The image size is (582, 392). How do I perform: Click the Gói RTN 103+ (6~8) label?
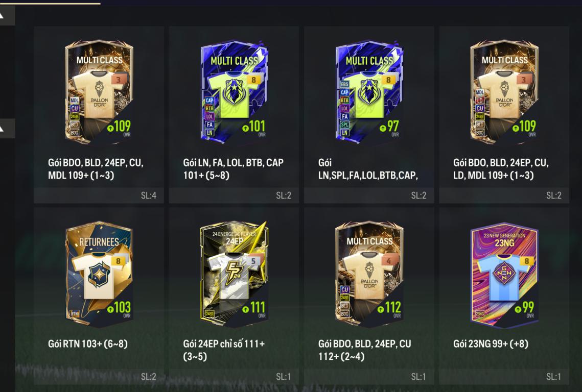(87, 344)
